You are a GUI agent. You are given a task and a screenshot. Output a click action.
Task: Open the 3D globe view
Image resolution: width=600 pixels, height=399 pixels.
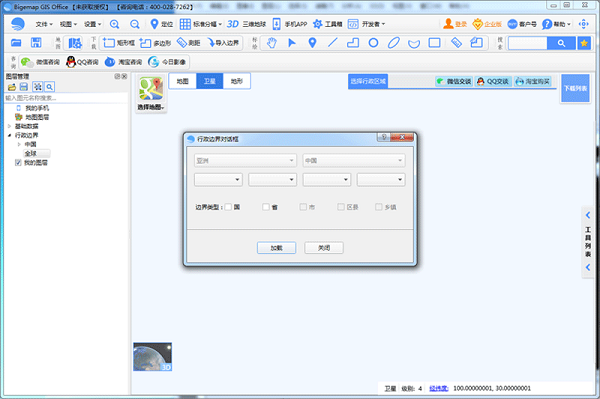246,24
